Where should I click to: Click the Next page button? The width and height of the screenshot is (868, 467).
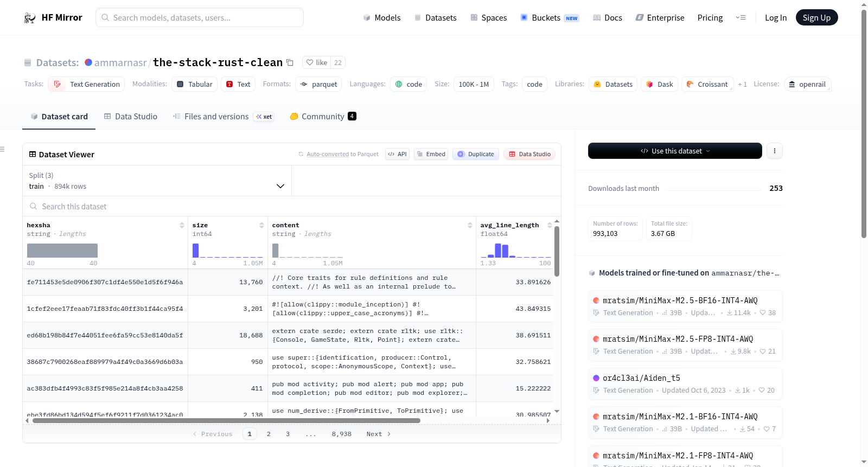coord(378,434)
